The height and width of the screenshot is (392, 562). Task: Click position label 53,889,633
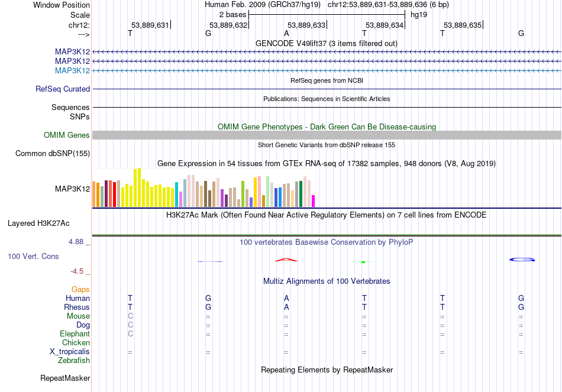tap(306, 25)
